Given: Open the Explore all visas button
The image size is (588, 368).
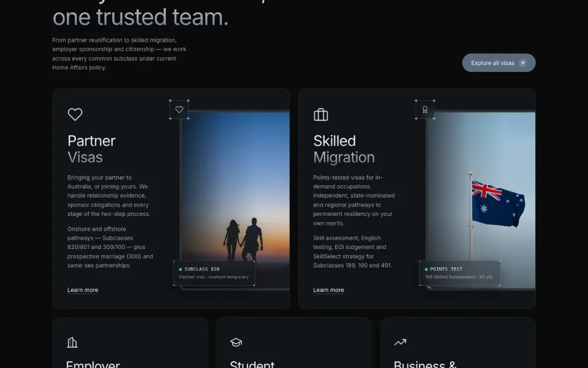Looking at the screenshot, I should [499, 63].
